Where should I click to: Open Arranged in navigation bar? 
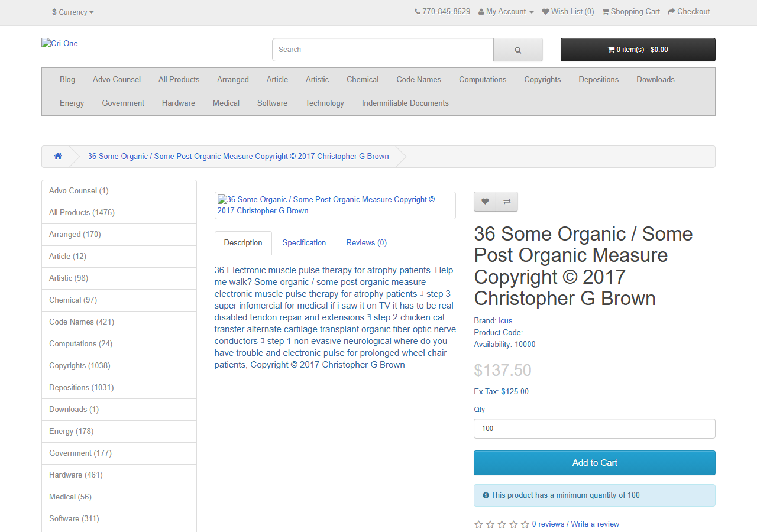point(233,80)
